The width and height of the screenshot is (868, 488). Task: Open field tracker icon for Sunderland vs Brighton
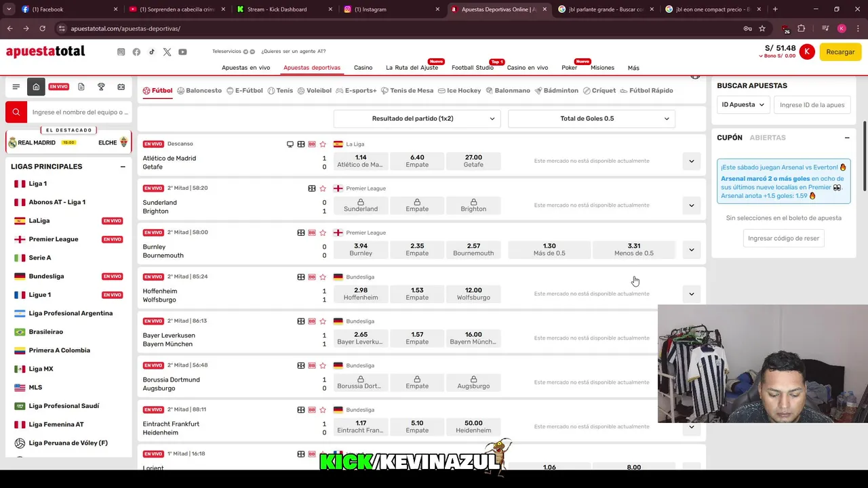click(312, 188)
